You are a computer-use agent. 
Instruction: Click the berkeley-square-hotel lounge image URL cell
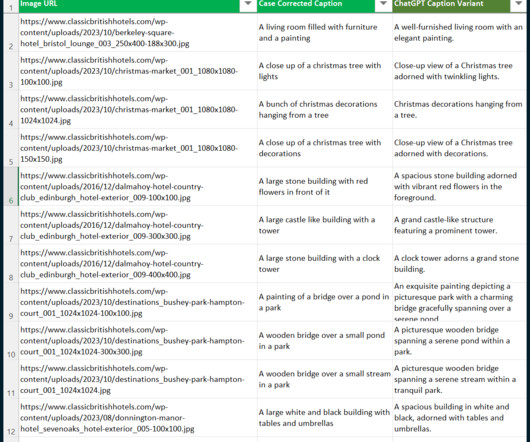[x=138, y=32]
